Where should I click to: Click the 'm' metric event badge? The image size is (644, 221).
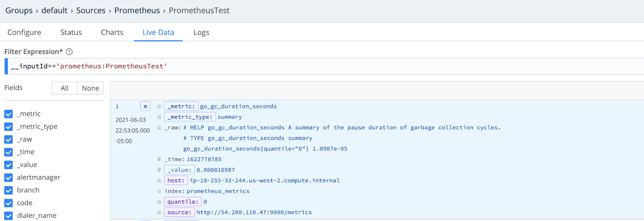coord(145,106)
